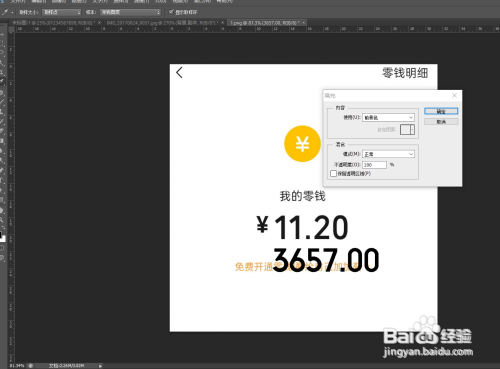
Task: Select the Path Selection tool
Action: (2, 190)
